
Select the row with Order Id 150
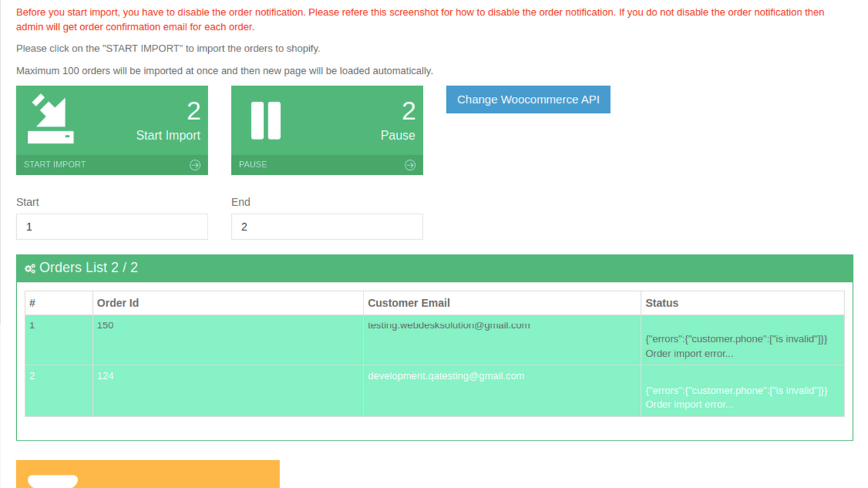click(229, 339)
